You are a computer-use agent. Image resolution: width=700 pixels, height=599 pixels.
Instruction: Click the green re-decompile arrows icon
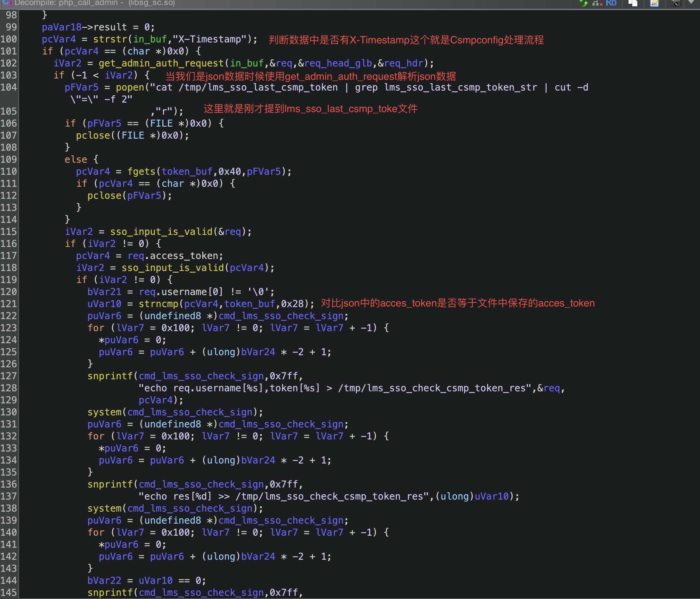[x=584, y=3]
